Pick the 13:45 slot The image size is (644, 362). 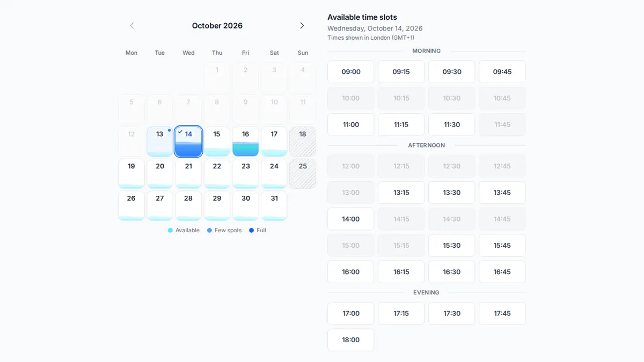pos(502,193)
